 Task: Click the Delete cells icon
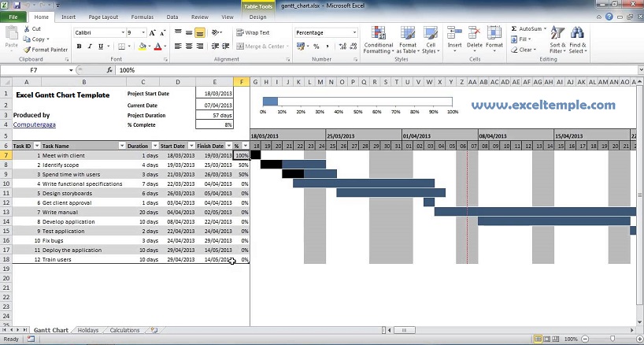[x=475, y=33]
